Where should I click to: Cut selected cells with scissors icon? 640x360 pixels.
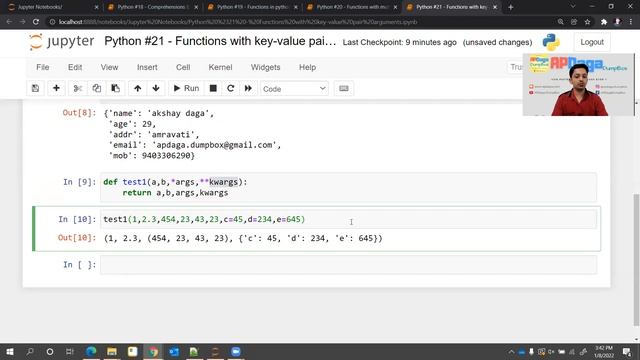click(78, 88)
